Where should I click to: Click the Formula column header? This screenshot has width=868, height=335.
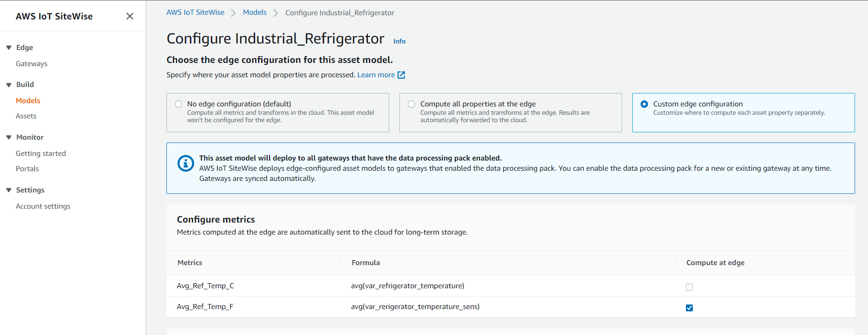[x=366, y=263]
